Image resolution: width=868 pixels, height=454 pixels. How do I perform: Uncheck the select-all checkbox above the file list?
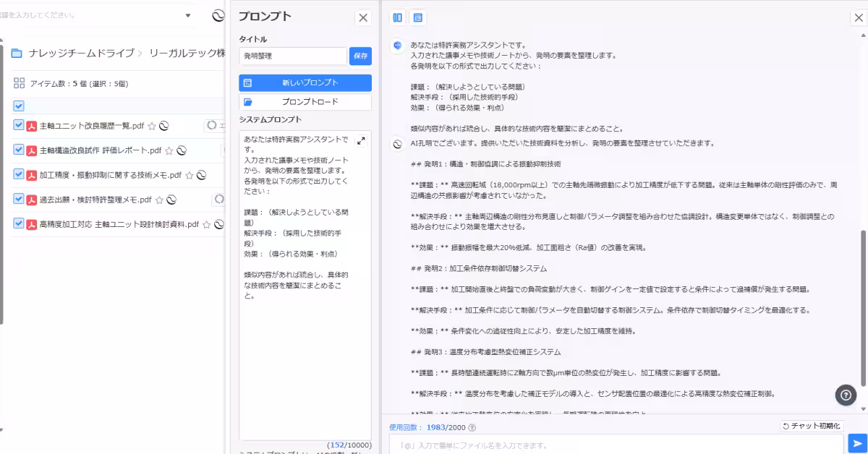tap(18, 106)
